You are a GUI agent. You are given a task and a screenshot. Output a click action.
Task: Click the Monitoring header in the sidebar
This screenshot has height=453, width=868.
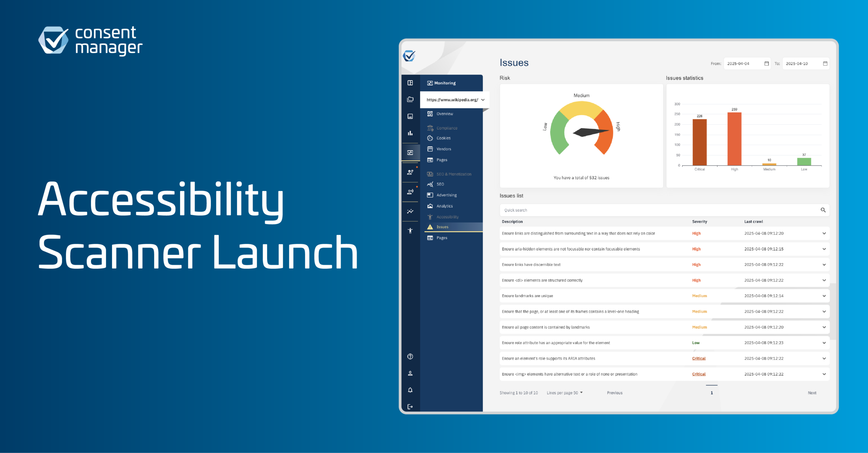(441, 83)
